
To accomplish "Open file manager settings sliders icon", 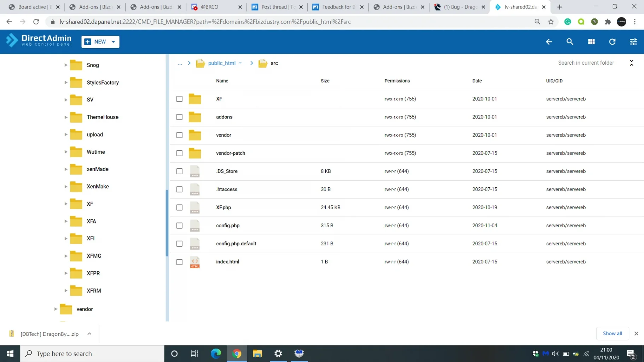I will pos(633,42).
